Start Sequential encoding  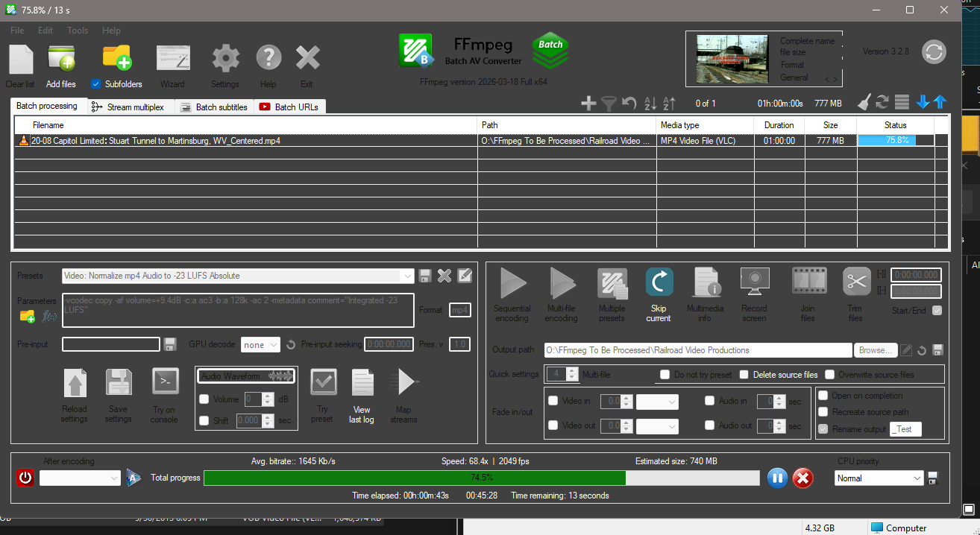pyautogui.click(x=512, y=283)
